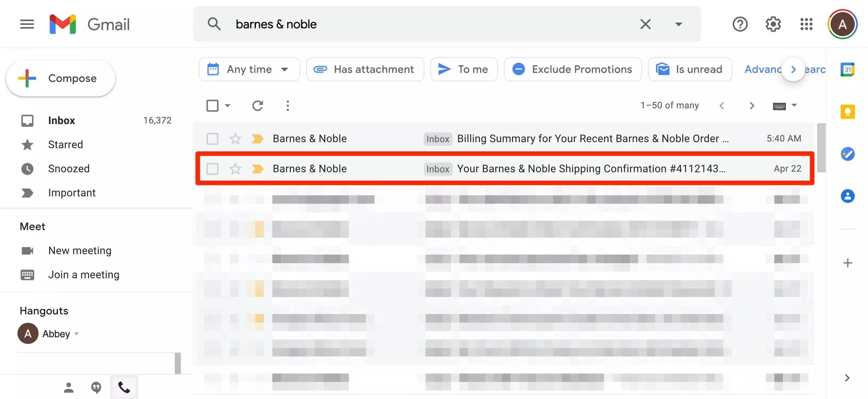Open Gmail settings gear

(x=773, y=24)
